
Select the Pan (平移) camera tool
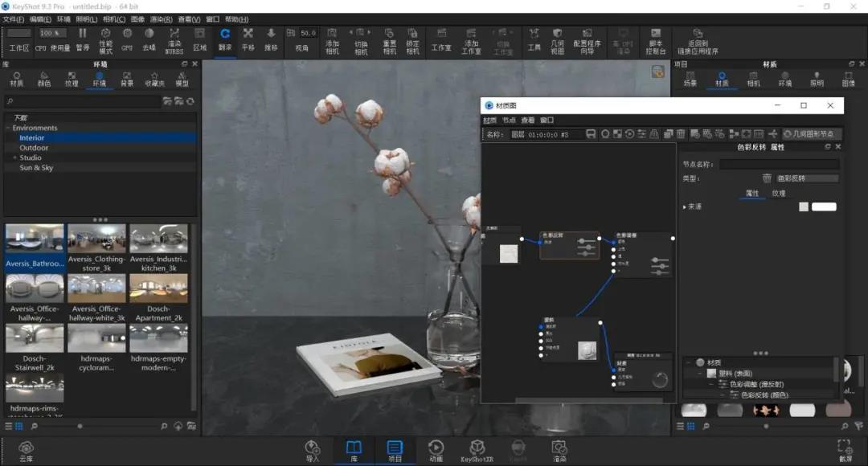[x=248, y=39]
